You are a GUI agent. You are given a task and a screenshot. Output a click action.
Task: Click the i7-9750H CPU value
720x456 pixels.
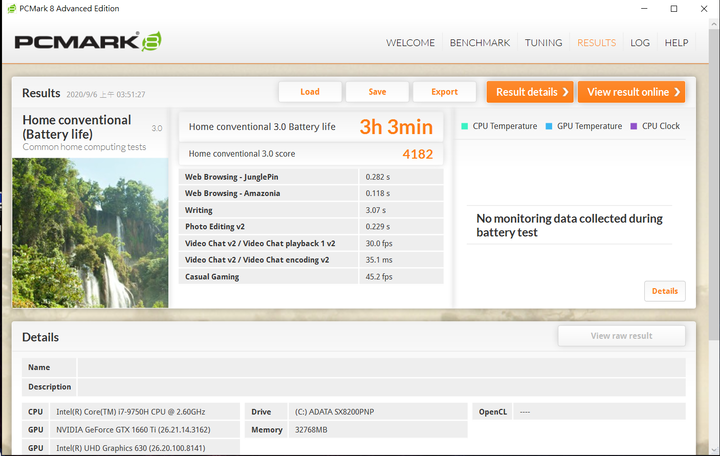pos(130,412)
